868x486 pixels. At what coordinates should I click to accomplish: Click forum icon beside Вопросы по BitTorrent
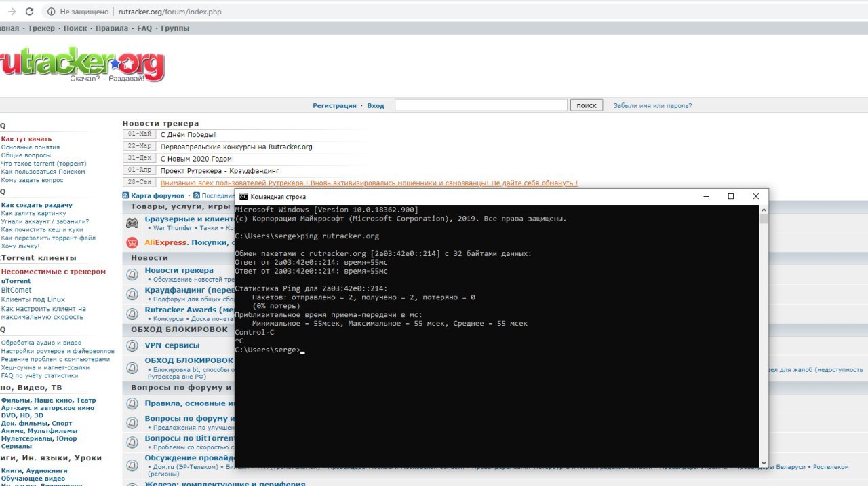[x=132, y=443]
